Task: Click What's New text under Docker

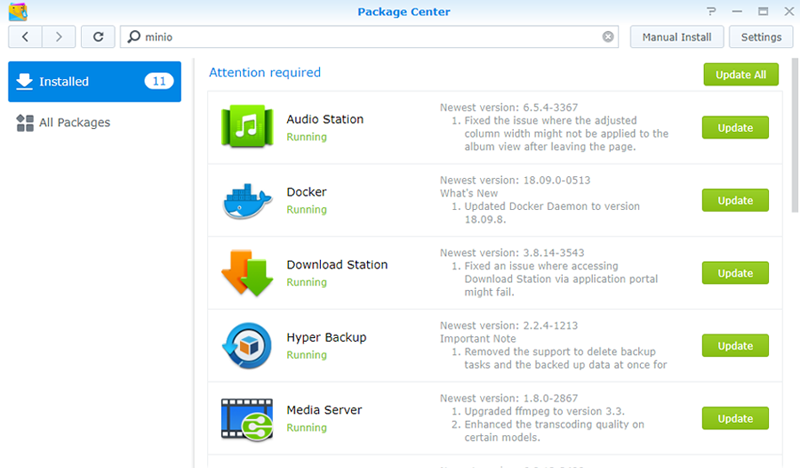Action: pos(469,193)
